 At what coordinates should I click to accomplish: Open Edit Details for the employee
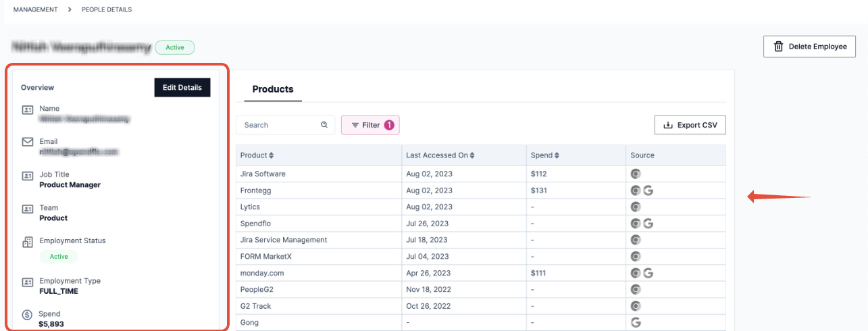click(182, 87)
